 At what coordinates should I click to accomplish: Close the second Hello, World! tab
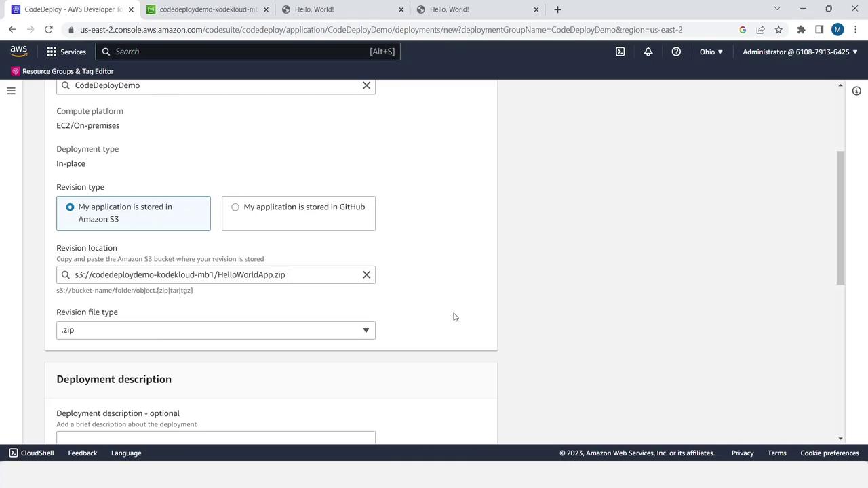click(536, 9)
